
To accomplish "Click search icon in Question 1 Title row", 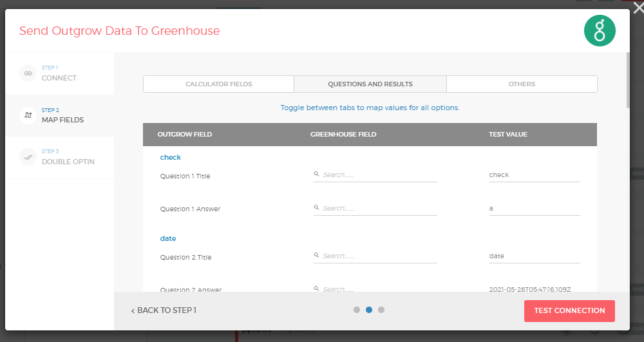I will [316, 174].
